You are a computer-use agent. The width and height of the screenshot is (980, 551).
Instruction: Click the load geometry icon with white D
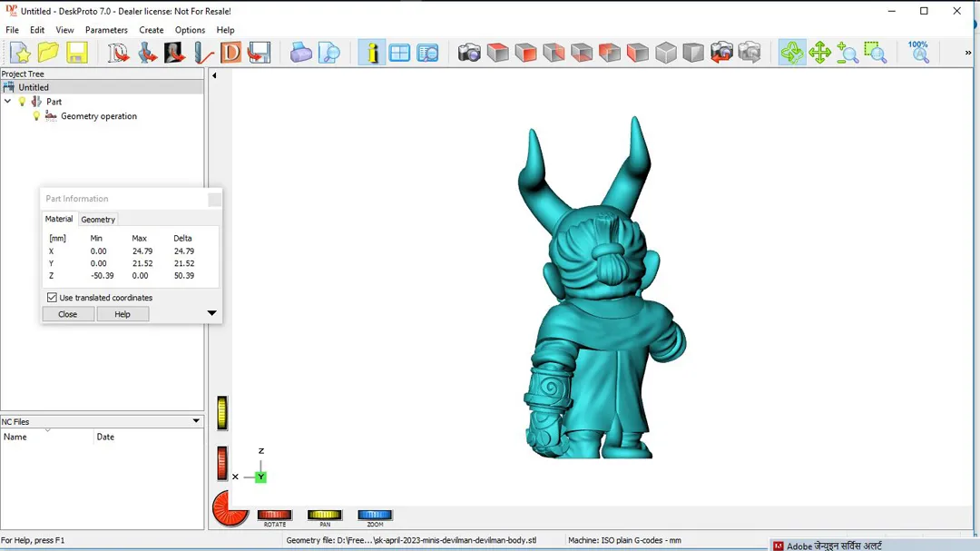tap(117, 53)
